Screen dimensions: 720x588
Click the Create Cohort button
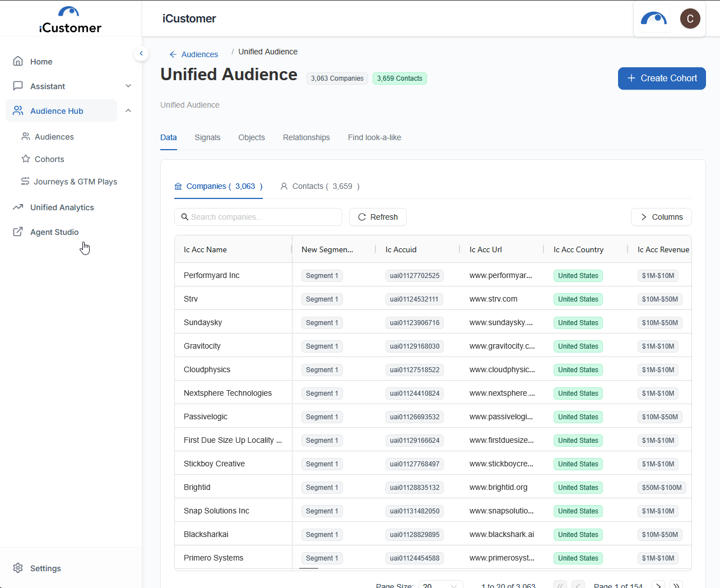[x=662, y=78]
